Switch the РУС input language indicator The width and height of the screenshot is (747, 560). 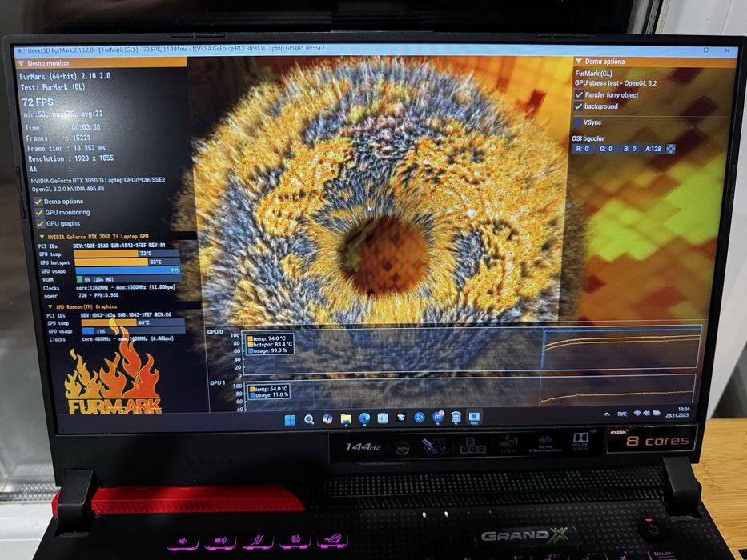622,414
